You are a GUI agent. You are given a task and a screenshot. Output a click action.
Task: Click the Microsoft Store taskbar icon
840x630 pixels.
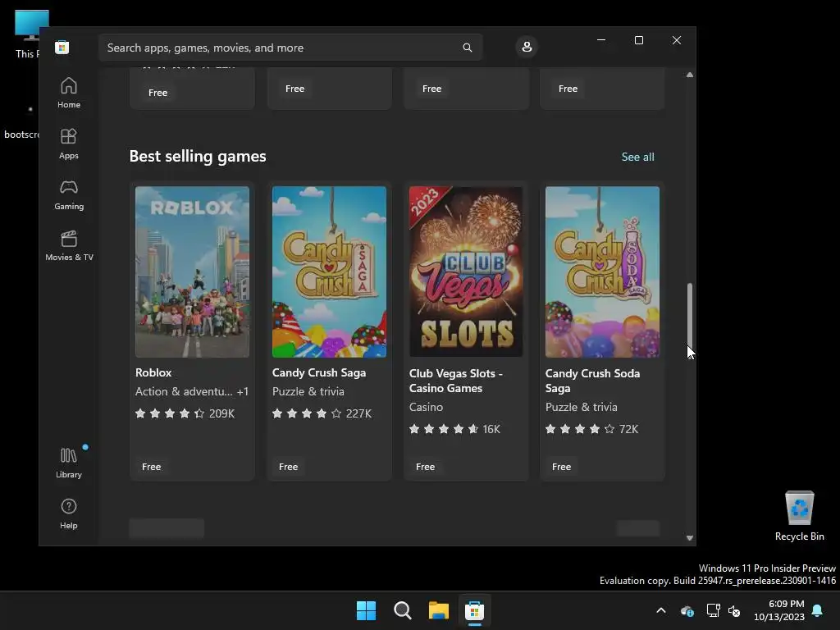[x=475, y=610]
